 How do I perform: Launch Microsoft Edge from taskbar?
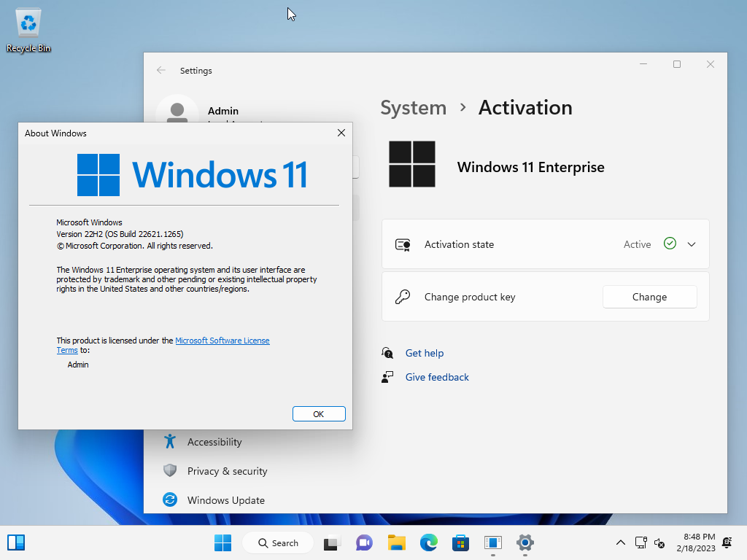pyautogui.click(x=429, y=542)
